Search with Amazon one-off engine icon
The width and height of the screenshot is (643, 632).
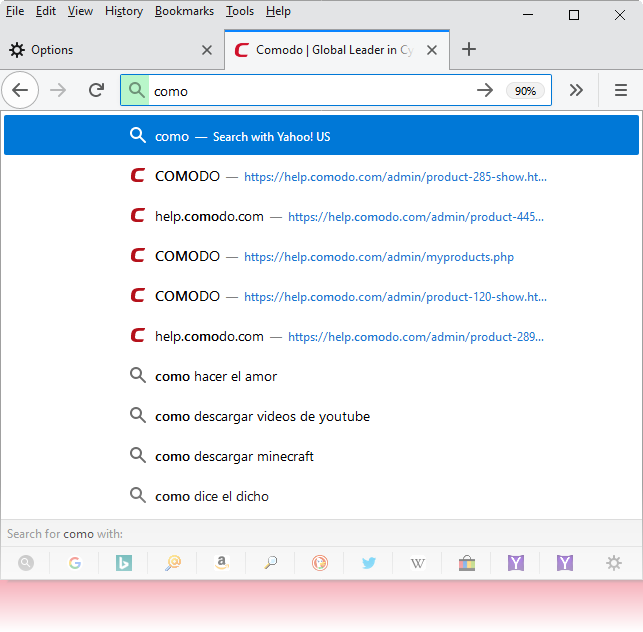(x=221, y=563)
